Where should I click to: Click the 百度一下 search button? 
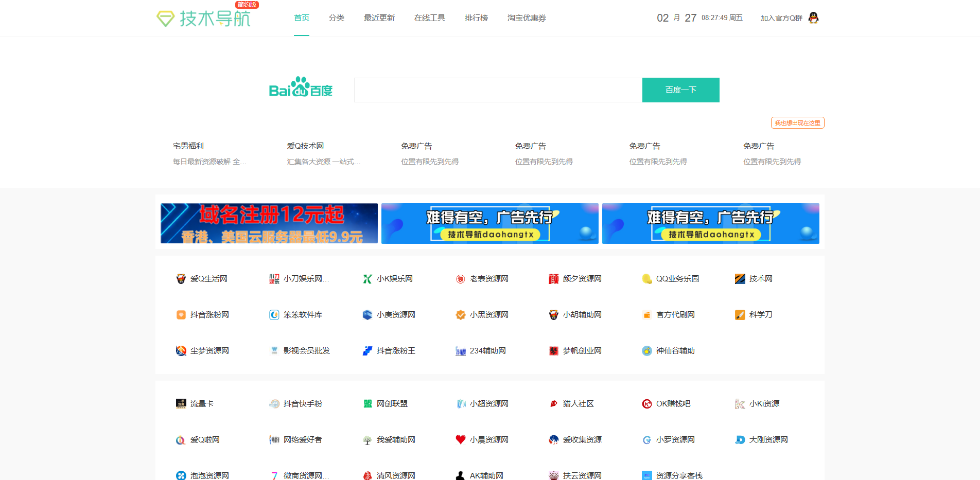tap(680, 90)
